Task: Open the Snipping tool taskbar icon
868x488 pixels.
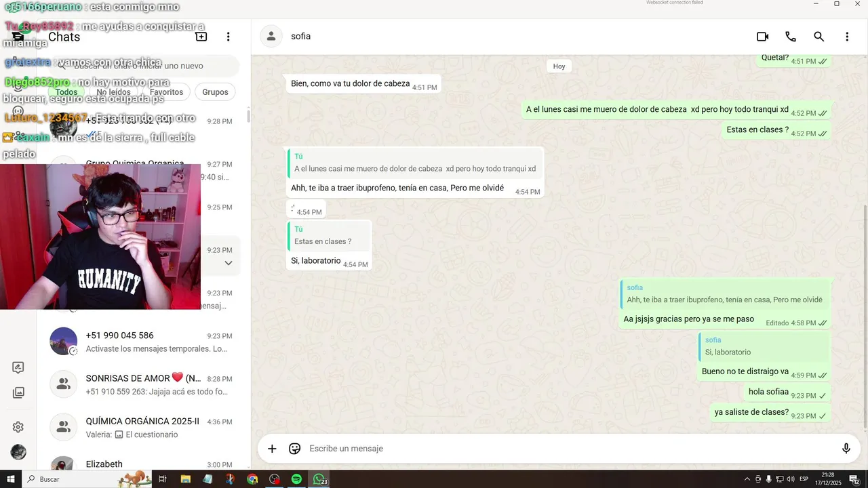Action: point(230,479)
